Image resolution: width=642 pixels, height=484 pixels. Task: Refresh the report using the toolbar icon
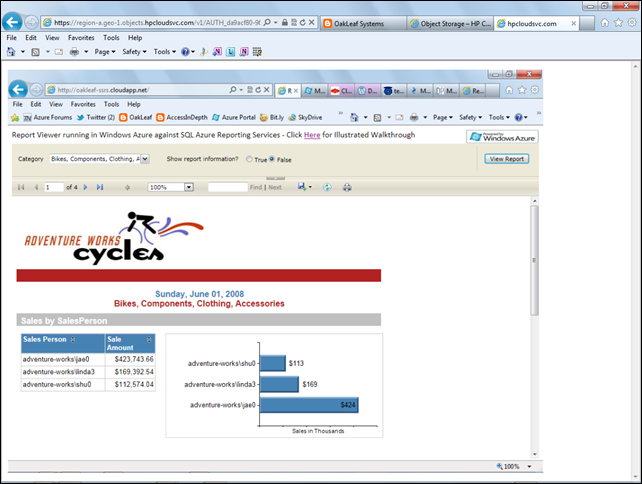coord(328,187)
